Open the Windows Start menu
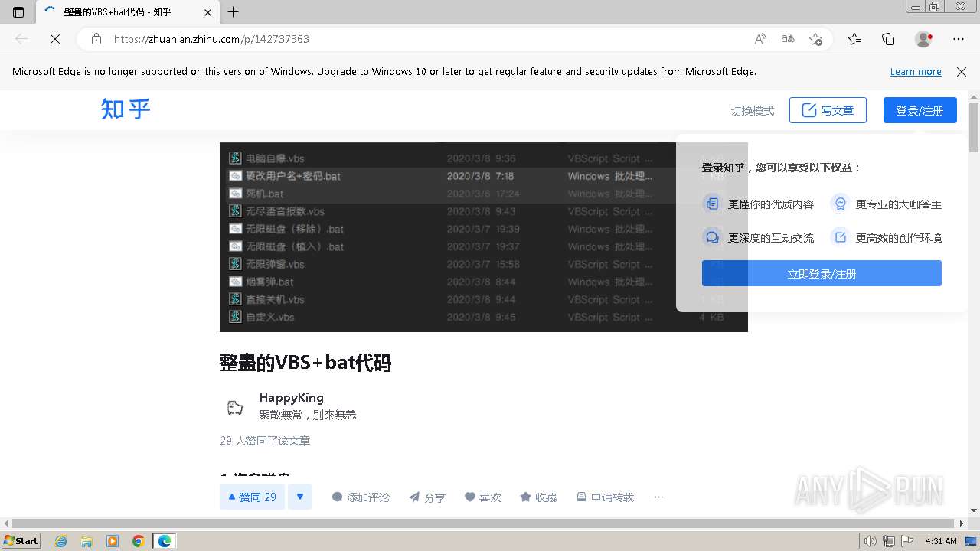Viewport: 980px width, 551px height. tap(21, 541)
